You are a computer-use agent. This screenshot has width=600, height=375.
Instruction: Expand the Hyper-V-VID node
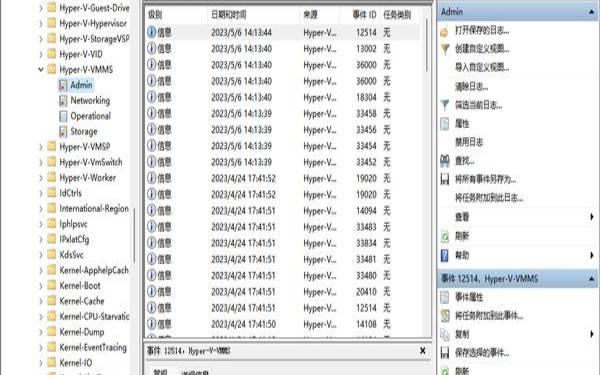click(x=41, y=54)
